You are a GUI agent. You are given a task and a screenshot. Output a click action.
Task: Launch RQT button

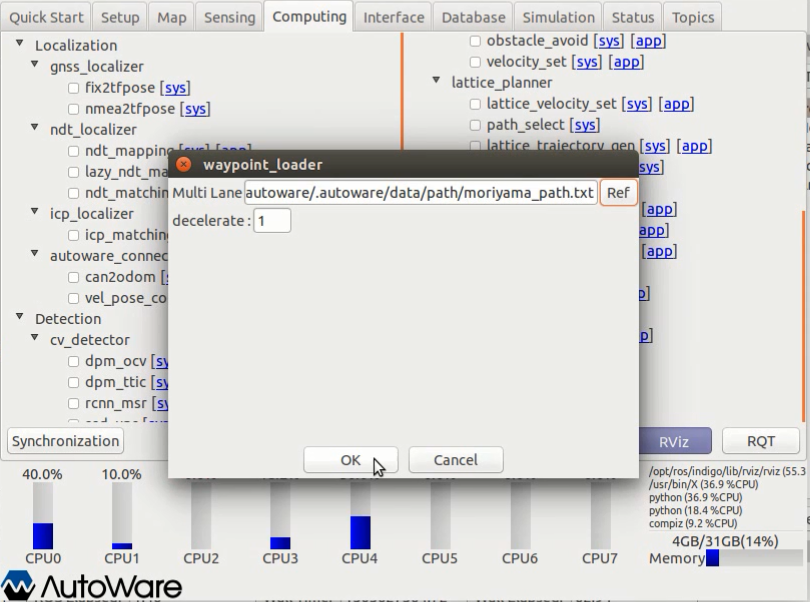click(x=760, y=441)
